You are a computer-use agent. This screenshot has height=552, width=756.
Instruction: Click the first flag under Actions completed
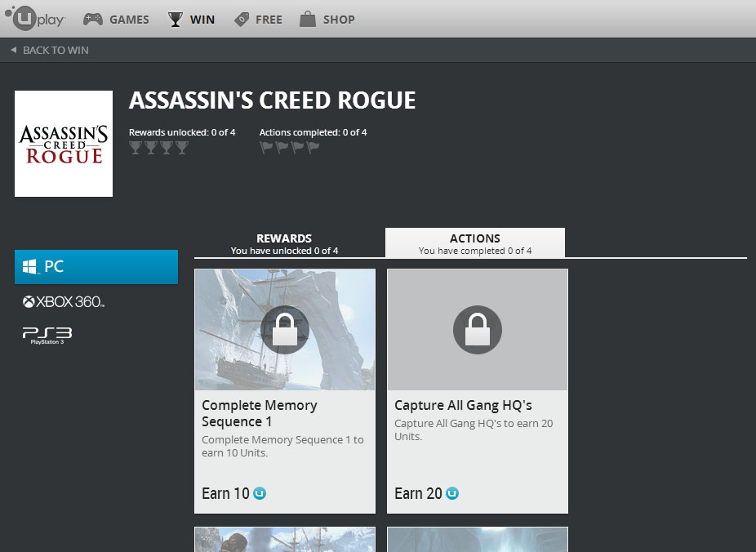[x=266, y=146]
